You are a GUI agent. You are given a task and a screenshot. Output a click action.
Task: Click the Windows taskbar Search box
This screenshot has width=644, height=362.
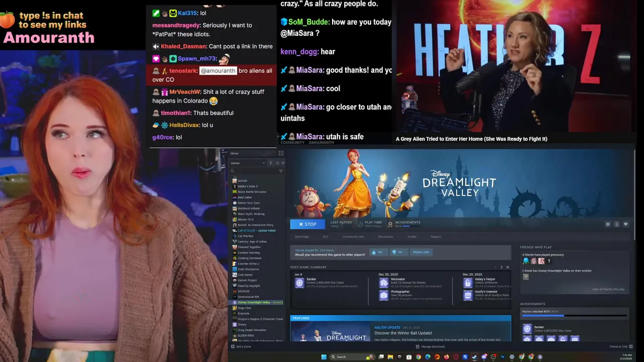click(353, 357)
